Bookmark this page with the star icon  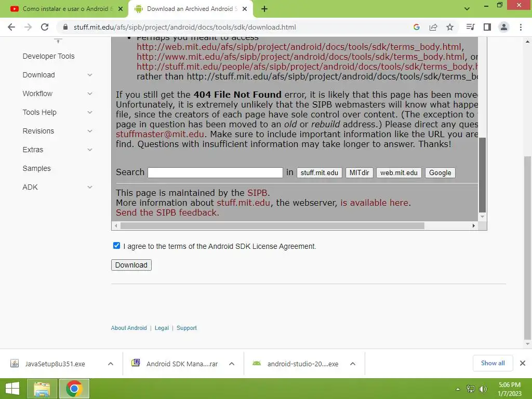[x=450, y=27]
